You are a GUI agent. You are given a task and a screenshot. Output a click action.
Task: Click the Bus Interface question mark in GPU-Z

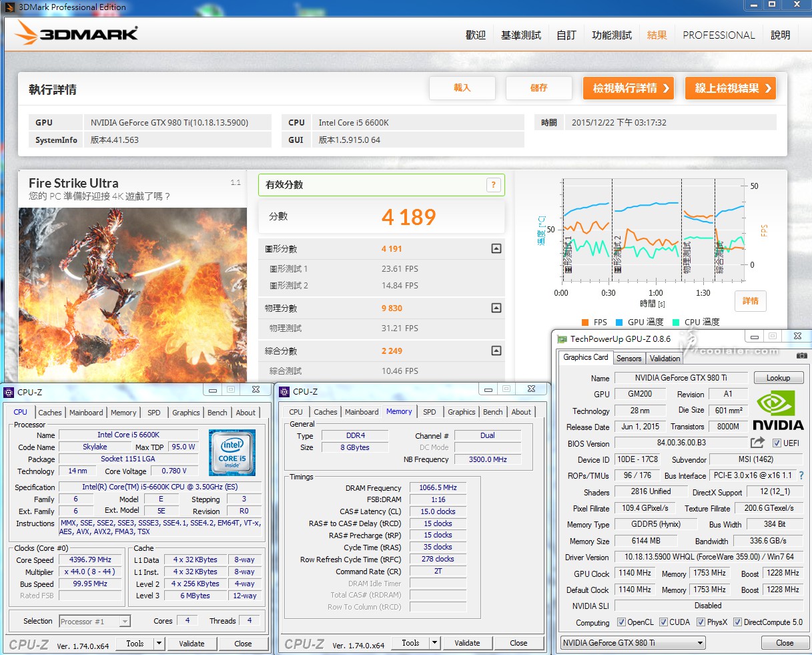tap(801, 475)
